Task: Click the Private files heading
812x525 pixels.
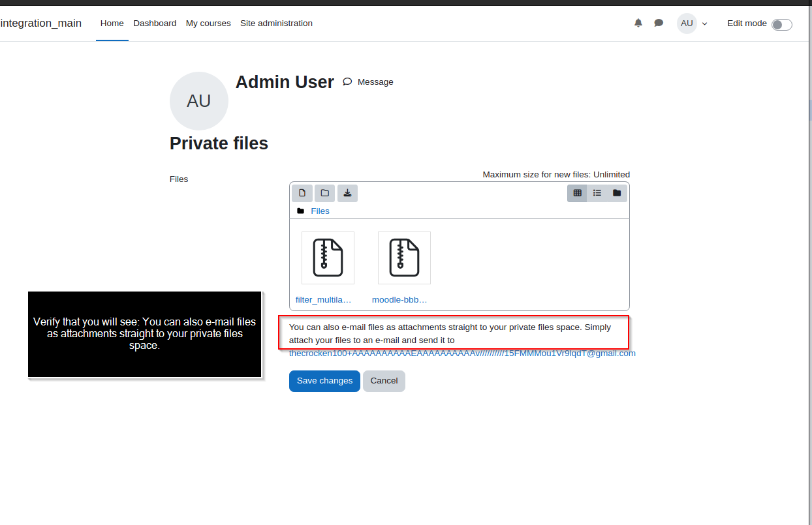Action: tap(219, 143)
